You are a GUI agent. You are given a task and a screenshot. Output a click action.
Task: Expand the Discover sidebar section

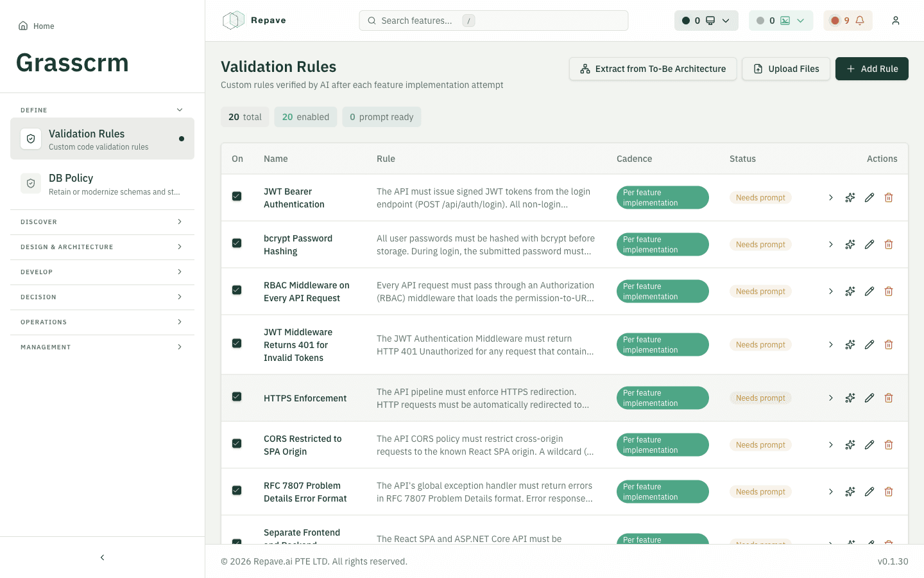click(102, 222)
